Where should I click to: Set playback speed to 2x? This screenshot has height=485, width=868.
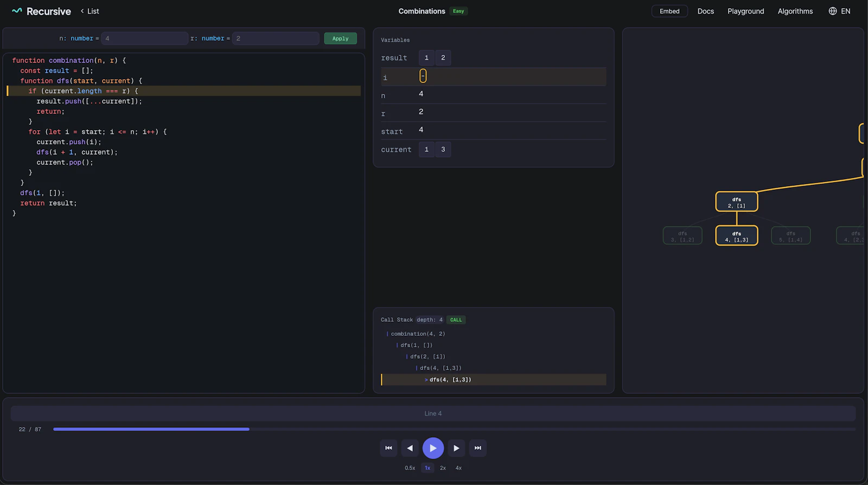pyautogui.click(x=443, y=468)
